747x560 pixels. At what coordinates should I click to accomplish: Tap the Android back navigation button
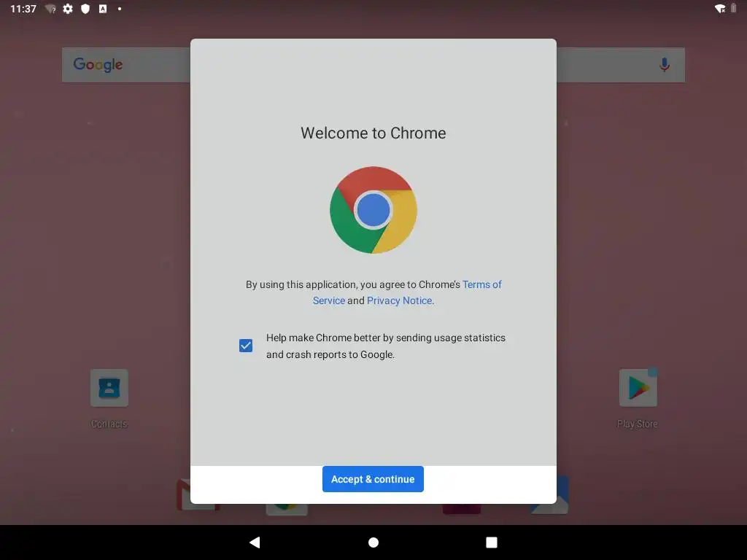pos(255,542)
